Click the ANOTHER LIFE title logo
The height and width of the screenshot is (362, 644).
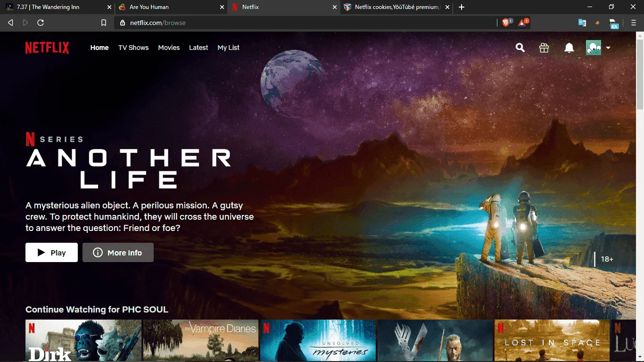[129, 169]
